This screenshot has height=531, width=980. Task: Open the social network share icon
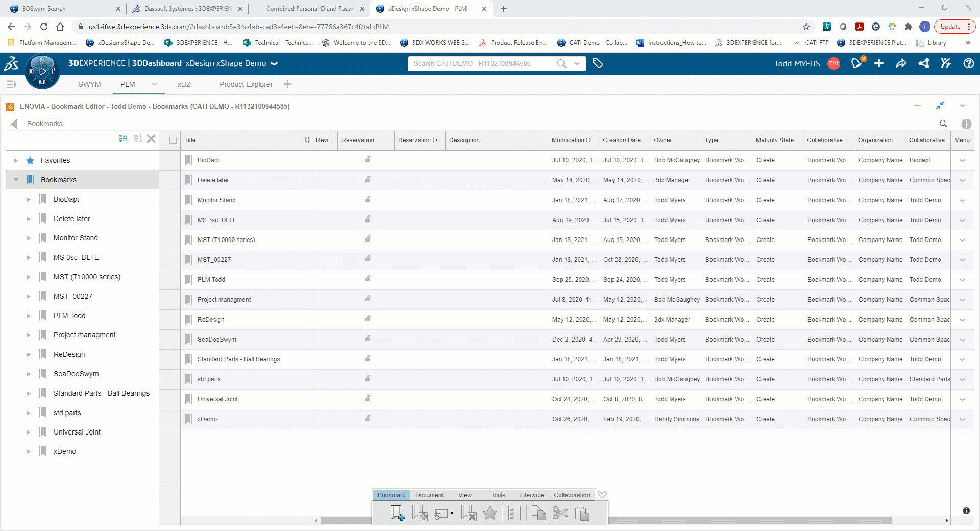click(923, 63)
